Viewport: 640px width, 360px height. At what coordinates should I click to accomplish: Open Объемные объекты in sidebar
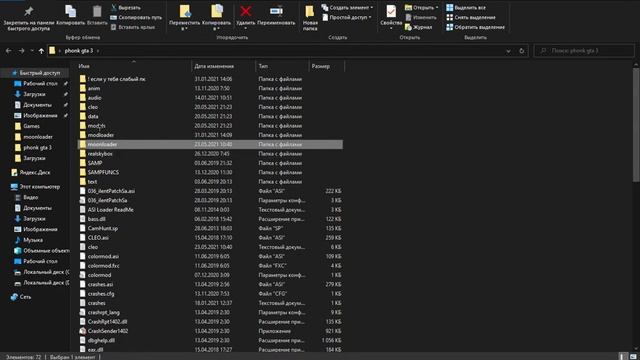tap(41, 251)
